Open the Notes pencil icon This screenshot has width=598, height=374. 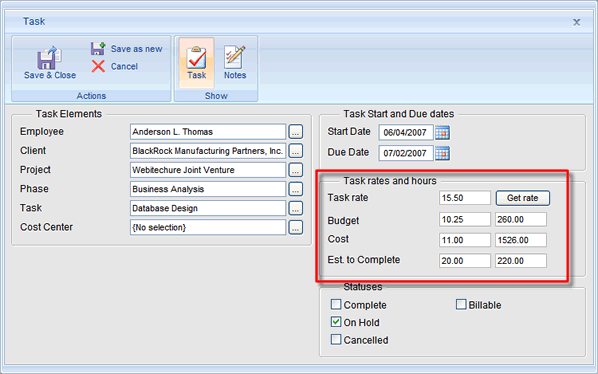tap(235, 57)
